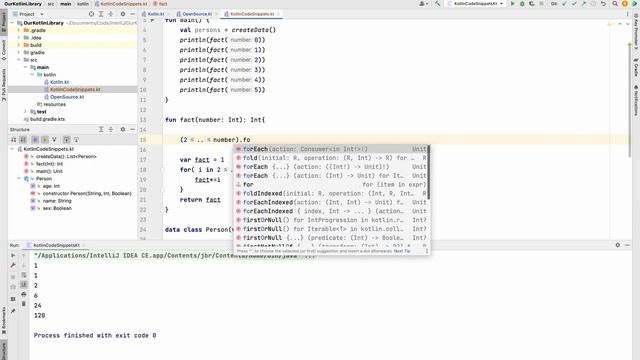Click the Run panel clear-all trash icon
Viewport: 640px width, 360px height.
click(x=24, y=304)
